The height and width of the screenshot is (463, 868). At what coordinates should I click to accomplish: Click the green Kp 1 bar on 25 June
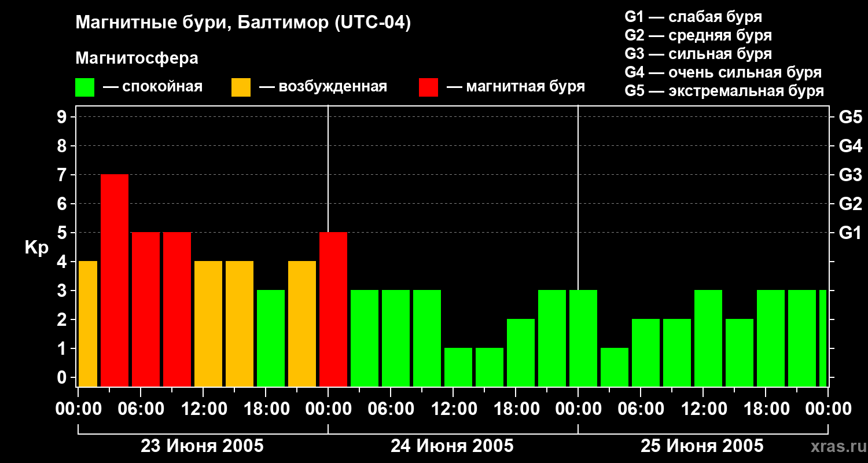tap(615, 367)
